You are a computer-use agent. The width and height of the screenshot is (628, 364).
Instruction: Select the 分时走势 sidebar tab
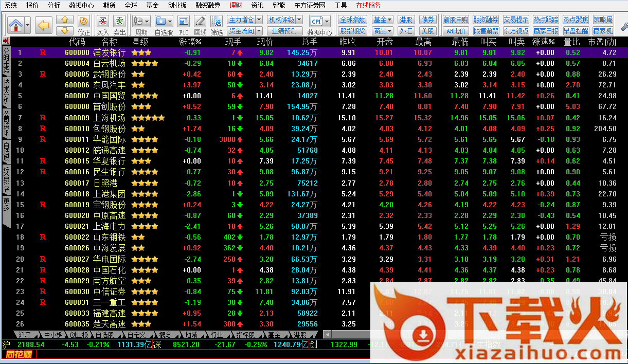pyautogui.click(x=6, y=61)
